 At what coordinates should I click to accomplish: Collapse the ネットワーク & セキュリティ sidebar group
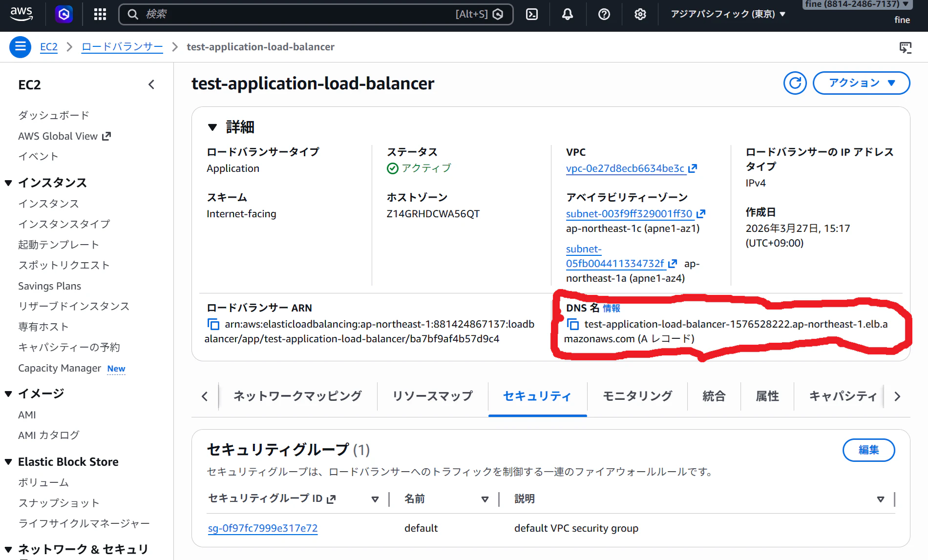pos(8,550)
